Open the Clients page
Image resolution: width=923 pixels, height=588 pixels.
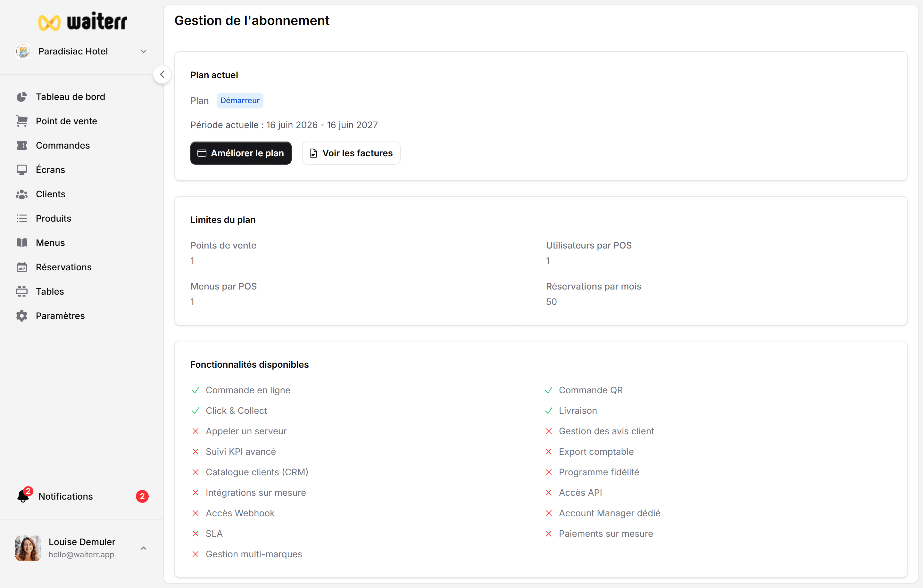[x=51, y=194]
